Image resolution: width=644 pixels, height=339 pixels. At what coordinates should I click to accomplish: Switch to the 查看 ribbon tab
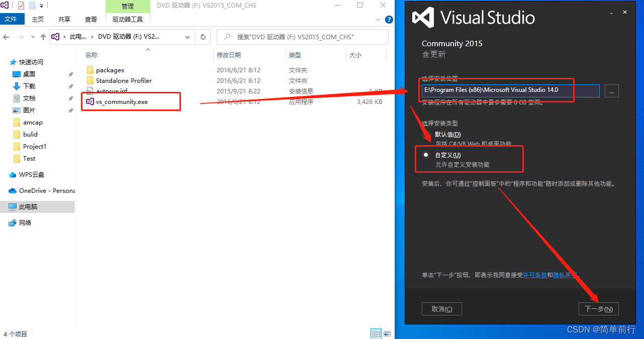[x=91, y=19]
